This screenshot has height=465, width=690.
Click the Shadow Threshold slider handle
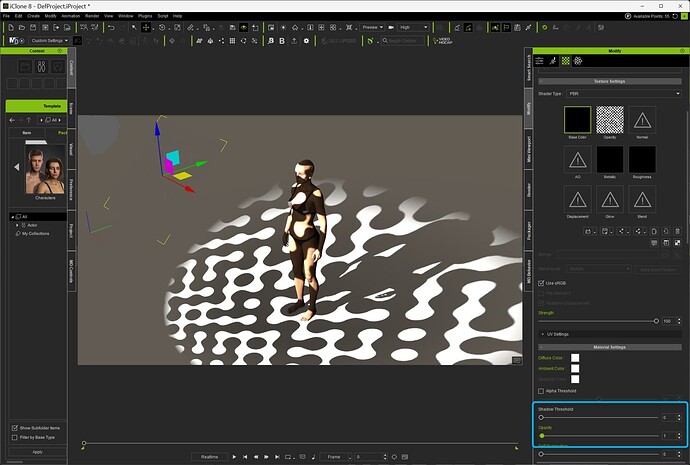tap(541, 417)
